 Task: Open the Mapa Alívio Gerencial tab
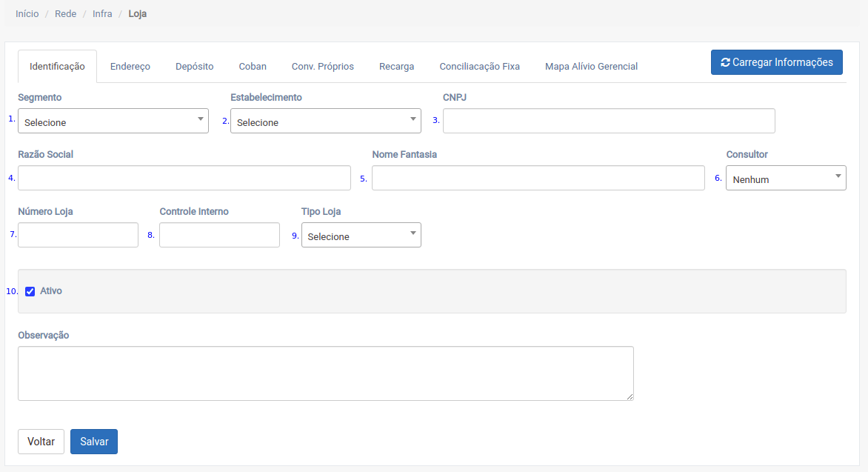click(591, 67)
